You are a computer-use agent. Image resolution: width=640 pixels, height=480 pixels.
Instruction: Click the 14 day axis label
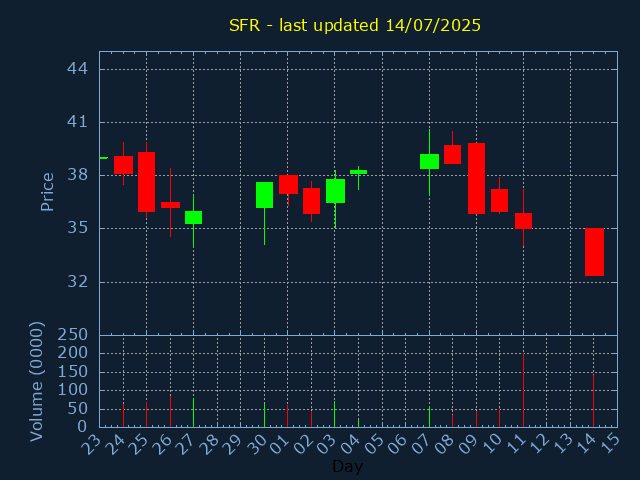coord(586,444)
